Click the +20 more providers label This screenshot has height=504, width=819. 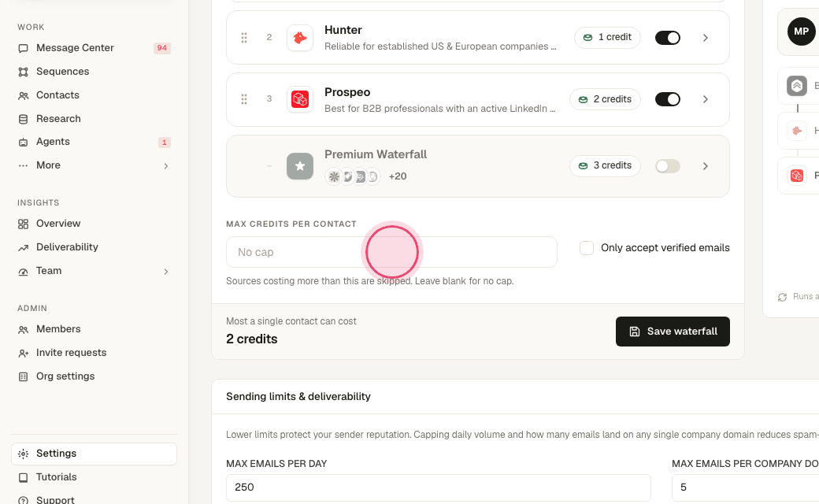click(x=398, y=176)
